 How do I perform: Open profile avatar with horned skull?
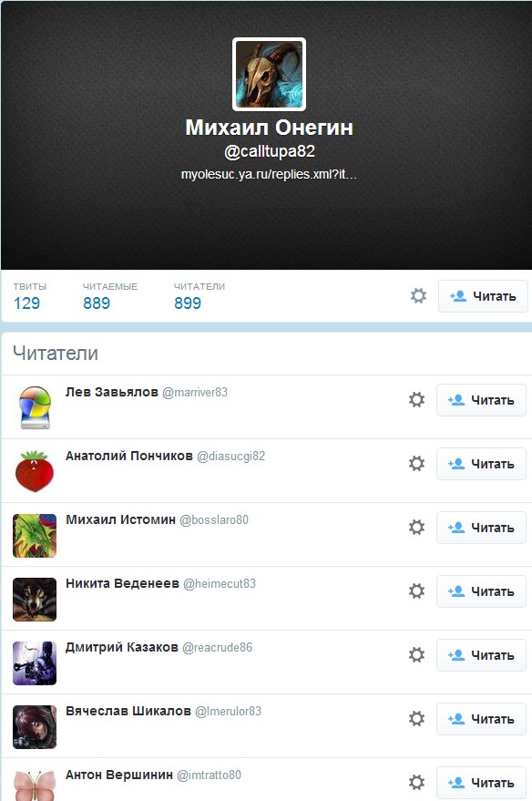[x=269, y=74]
